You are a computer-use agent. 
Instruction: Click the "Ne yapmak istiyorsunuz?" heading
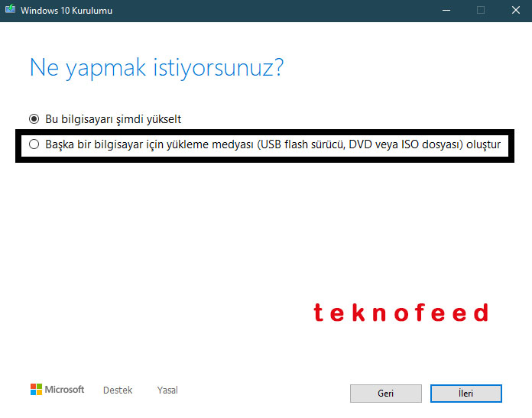(x=157, y=67)
